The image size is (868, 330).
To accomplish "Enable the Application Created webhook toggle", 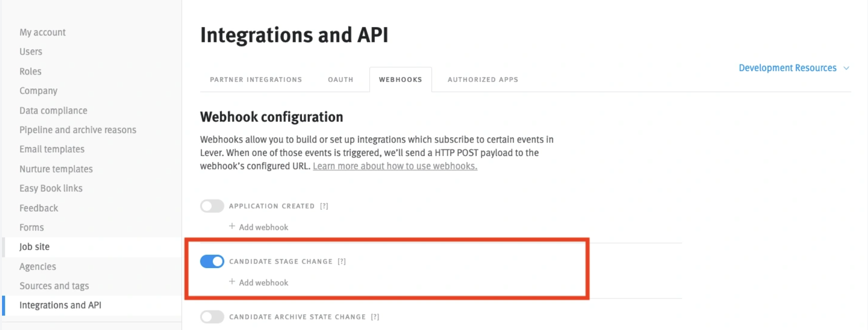I will point(212,206).
